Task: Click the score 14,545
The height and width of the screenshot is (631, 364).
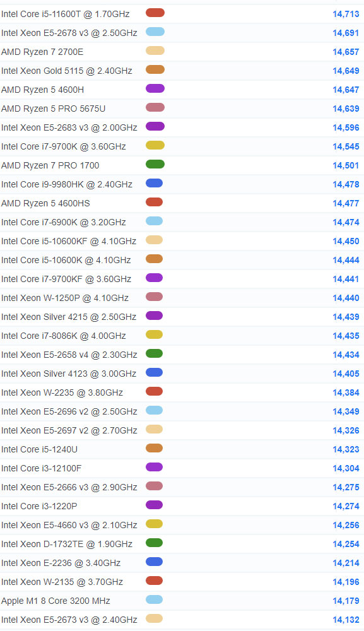Action: click(x=346, y=146)
